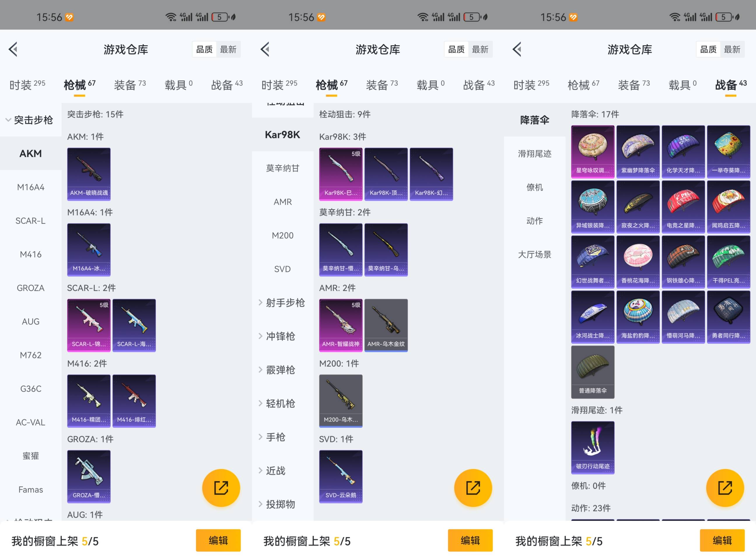Open the 莫辛纳甘-懵 skin item
Image resolution: width=756 pixels, height=560 pixels.
(341, 250)
